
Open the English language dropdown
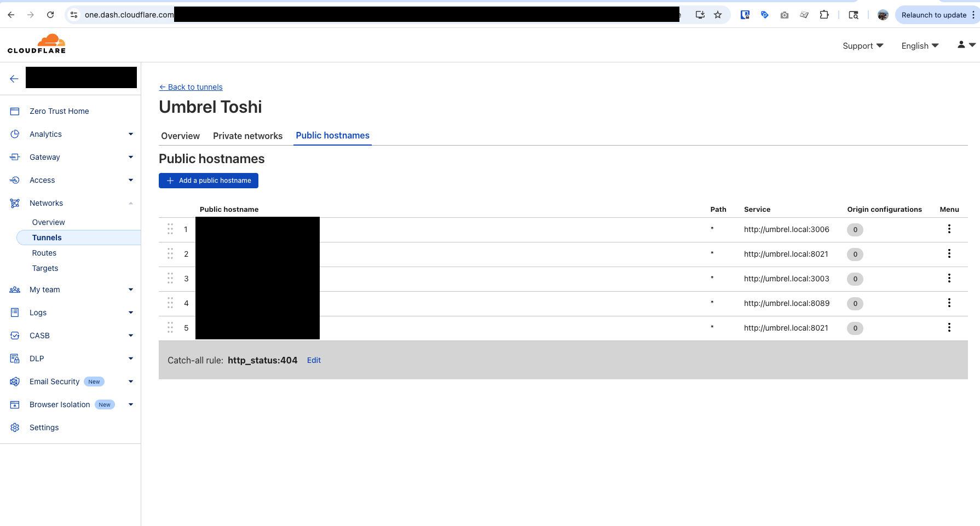(x=920, y=46)
